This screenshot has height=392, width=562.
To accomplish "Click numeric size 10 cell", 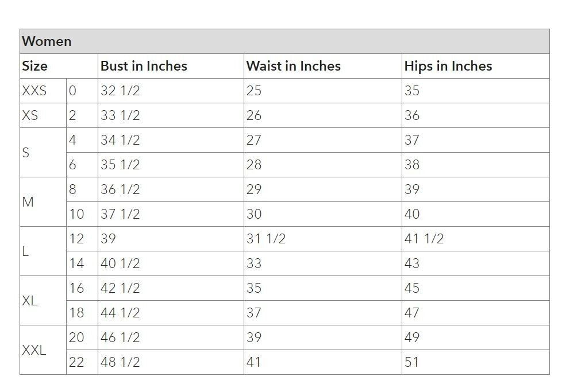I will [82, 214].
